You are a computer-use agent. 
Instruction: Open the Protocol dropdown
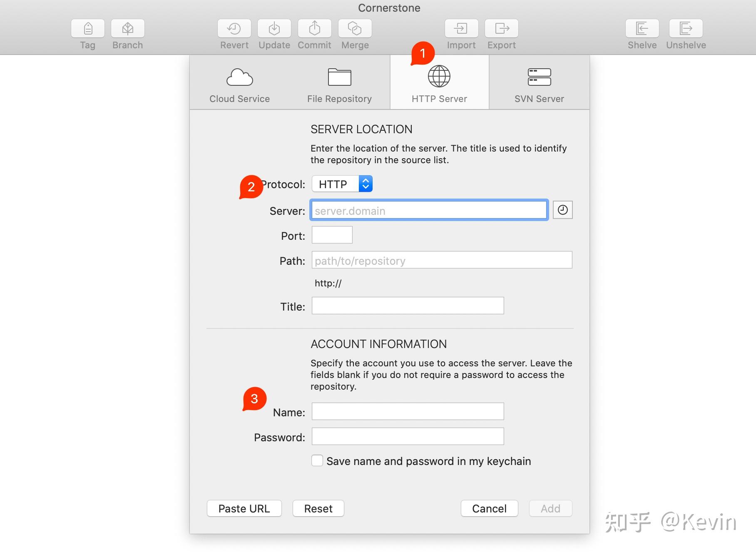pos(341,184)
